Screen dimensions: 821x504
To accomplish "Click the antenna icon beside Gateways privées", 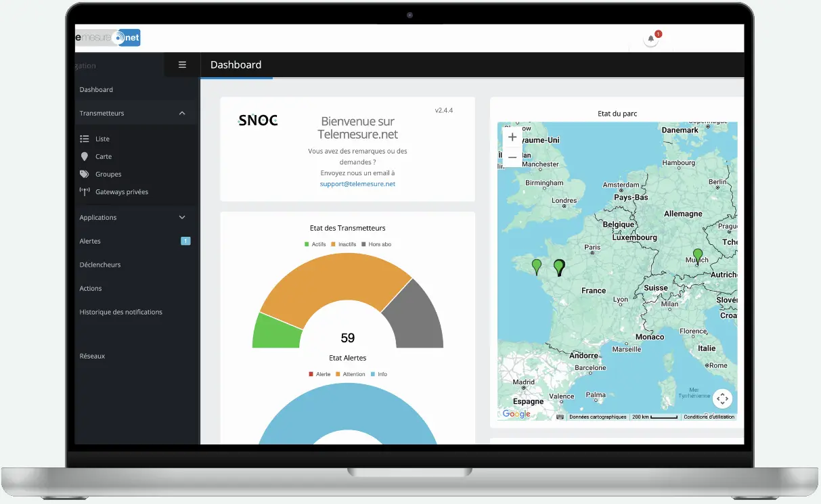I will pos(85,191).
